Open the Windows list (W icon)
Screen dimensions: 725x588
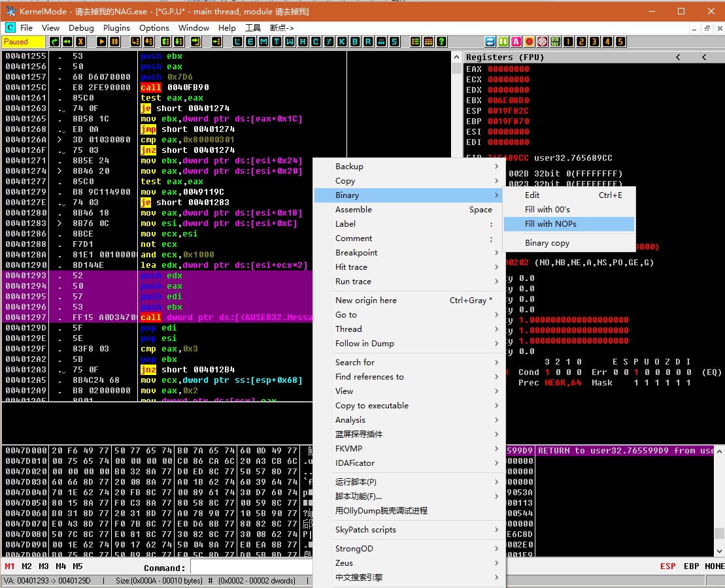tap(290, 42)
